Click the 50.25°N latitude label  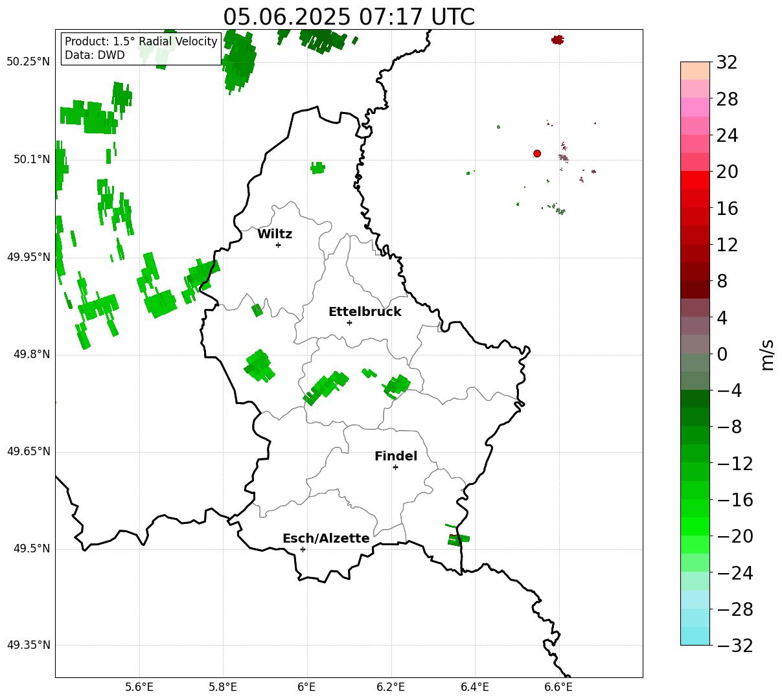(29, 62)
